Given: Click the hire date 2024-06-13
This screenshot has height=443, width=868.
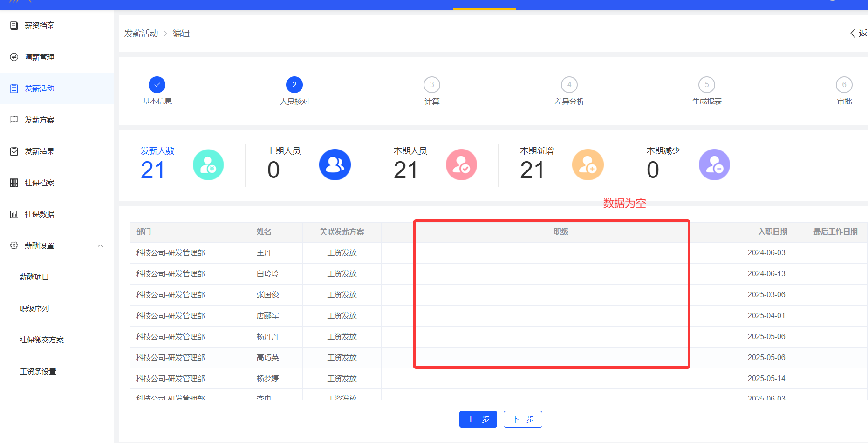Looking at the screenshot, I should click(766, 274).
